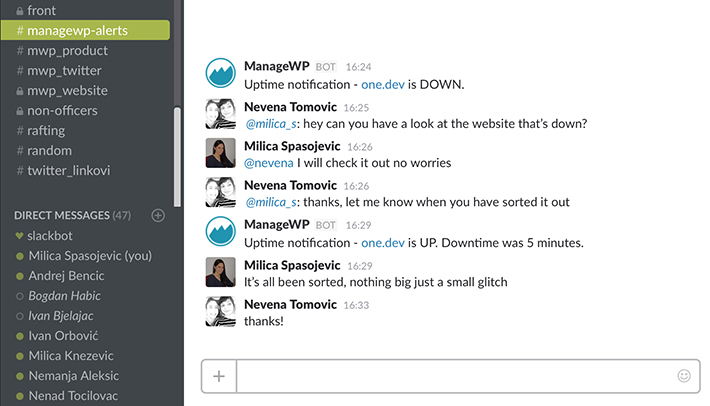Add a new direct message with plus icon
The height and width of the screenshot is (406, 710).
[x=157, y=215]
